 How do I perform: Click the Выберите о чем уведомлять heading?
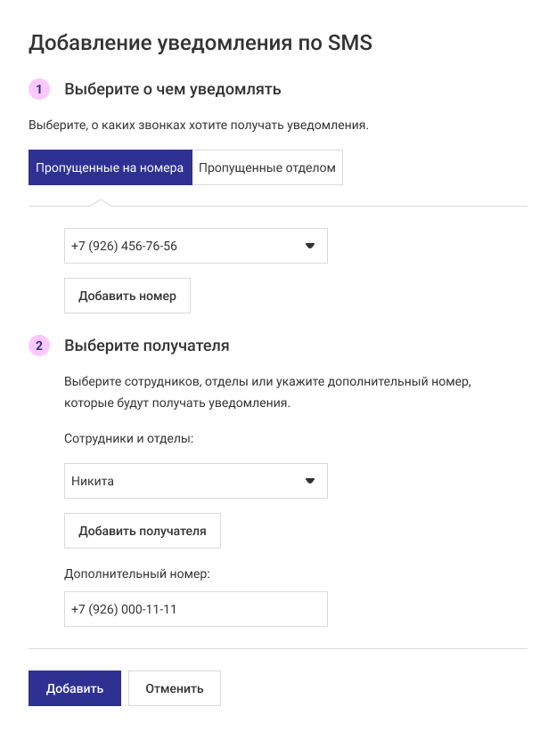point(173,89)
